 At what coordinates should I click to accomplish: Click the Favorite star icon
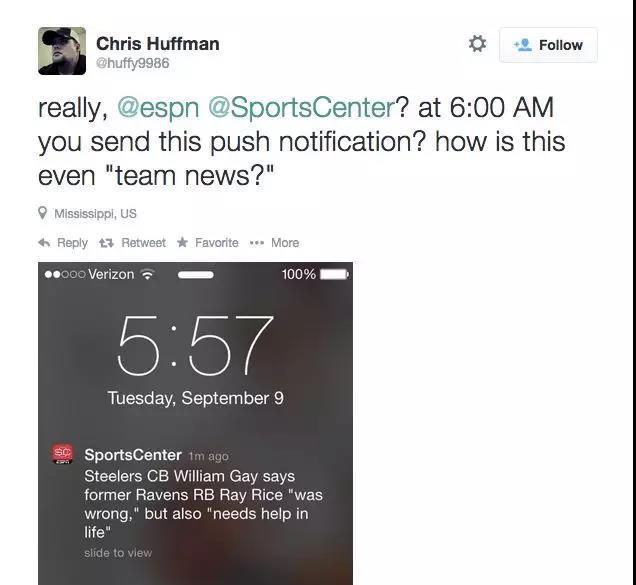(183, 242)
